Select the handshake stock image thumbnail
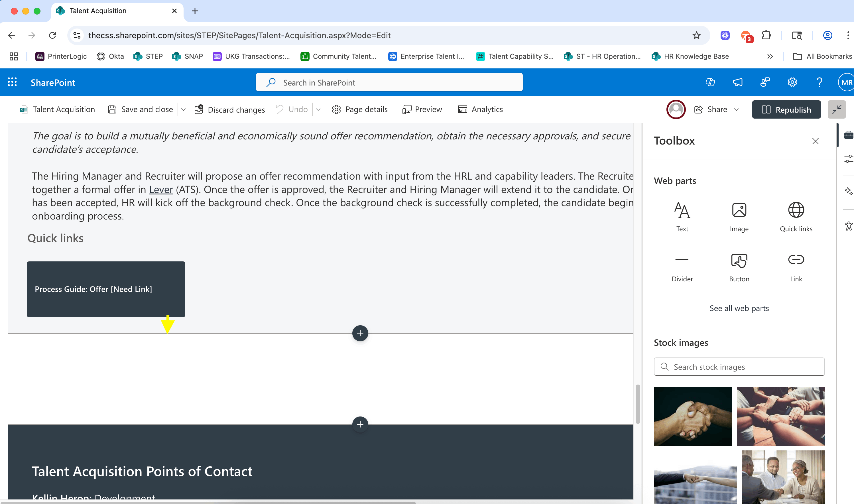 693,416
